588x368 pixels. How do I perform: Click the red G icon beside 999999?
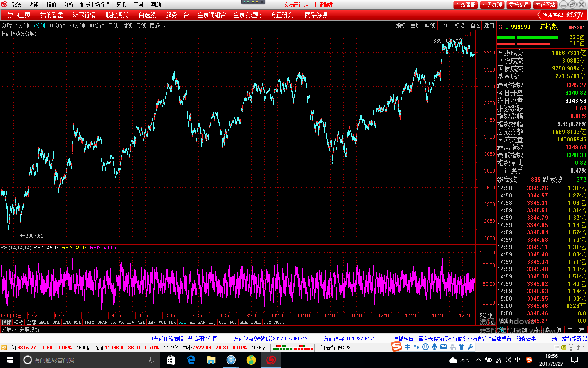click(x=500, y=27)
